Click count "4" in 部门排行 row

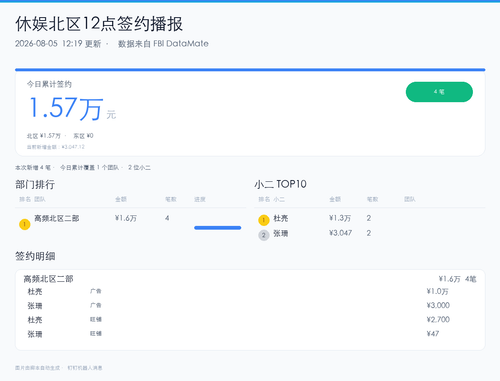click(167, 218)
